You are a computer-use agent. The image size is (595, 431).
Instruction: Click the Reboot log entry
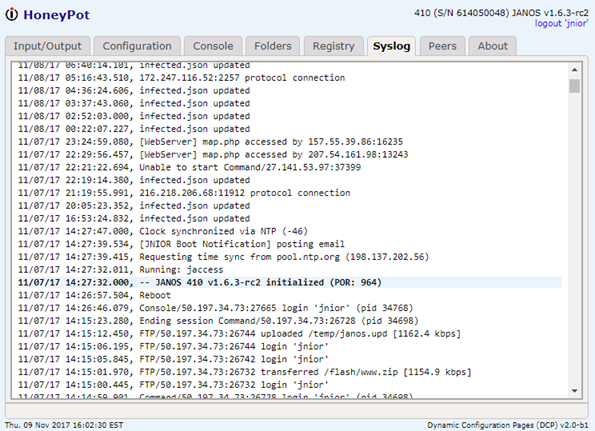click(x=290, y=295)
